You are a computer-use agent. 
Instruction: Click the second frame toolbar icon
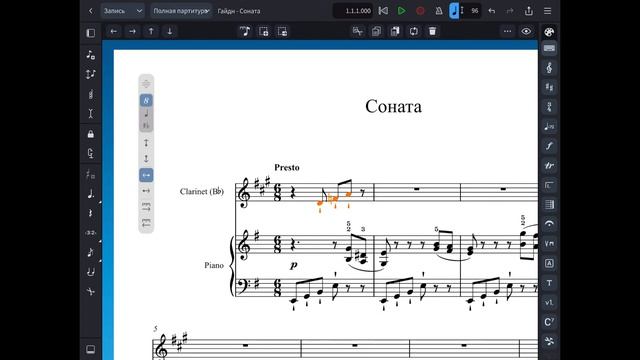[x=282, y=31]
